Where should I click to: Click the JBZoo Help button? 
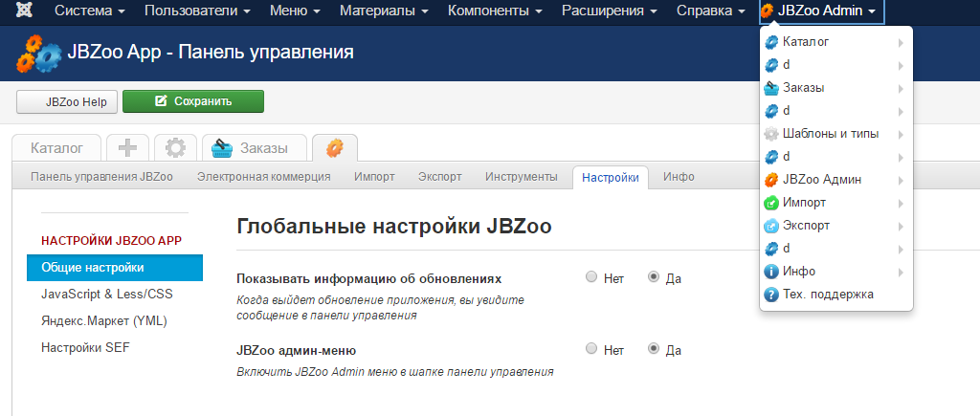point(67,101)
